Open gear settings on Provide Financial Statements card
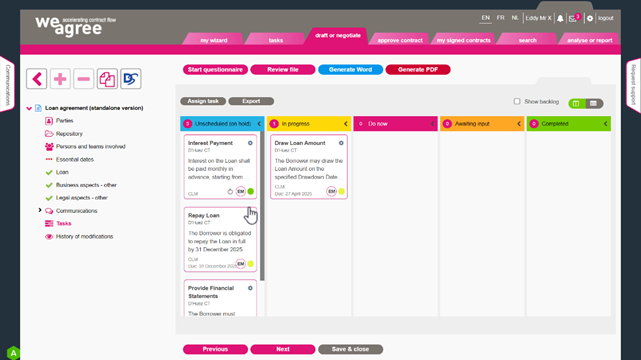Image resolution: width=641 pixels, height=360 pixels. 250,288
